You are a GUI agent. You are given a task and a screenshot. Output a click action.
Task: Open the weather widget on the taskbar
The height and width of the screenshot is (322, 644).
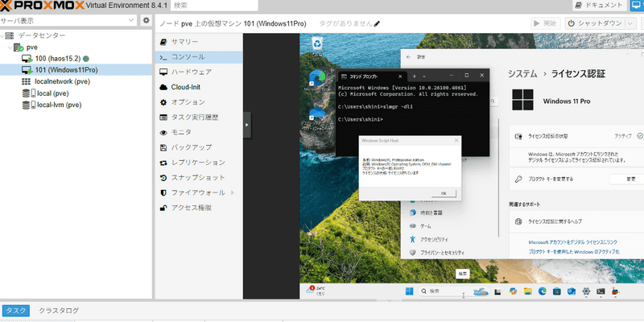pos(316,291)
